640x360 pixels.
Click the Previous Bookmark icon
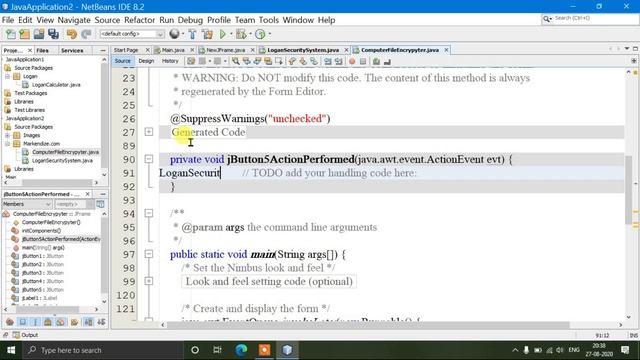click(x=292, y=62)
